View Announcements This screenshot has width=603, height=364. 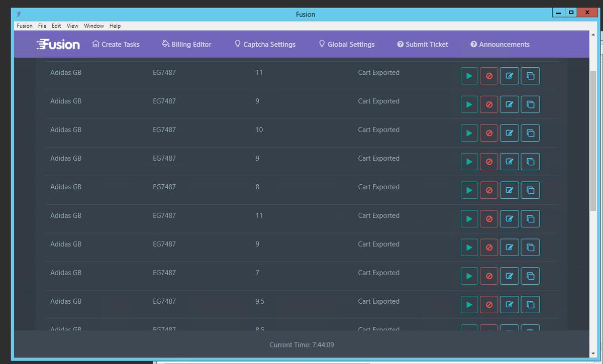(x=500, y=44)
